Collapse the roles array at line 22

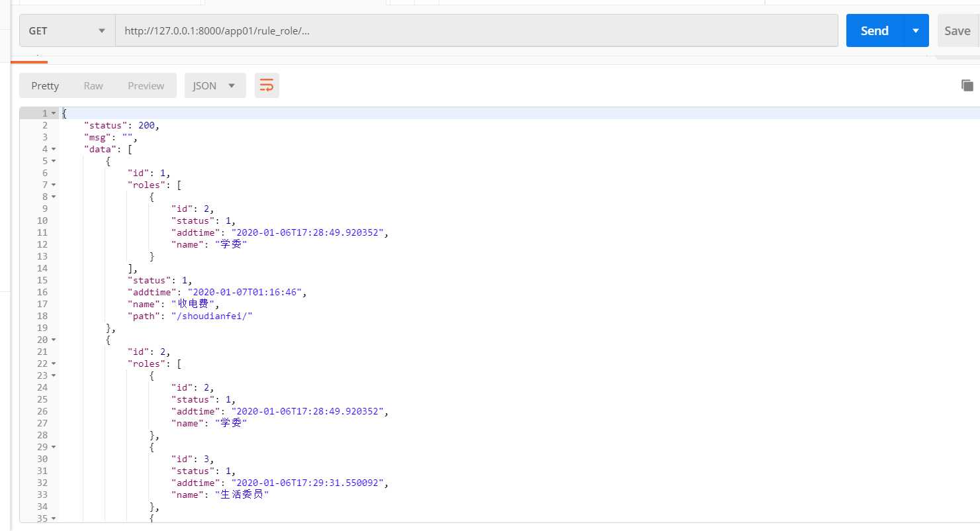point(54,363)
